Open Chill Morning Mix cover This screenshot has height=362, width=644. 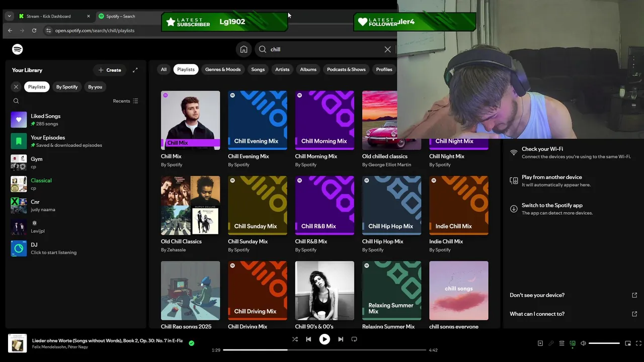[325, 120]
